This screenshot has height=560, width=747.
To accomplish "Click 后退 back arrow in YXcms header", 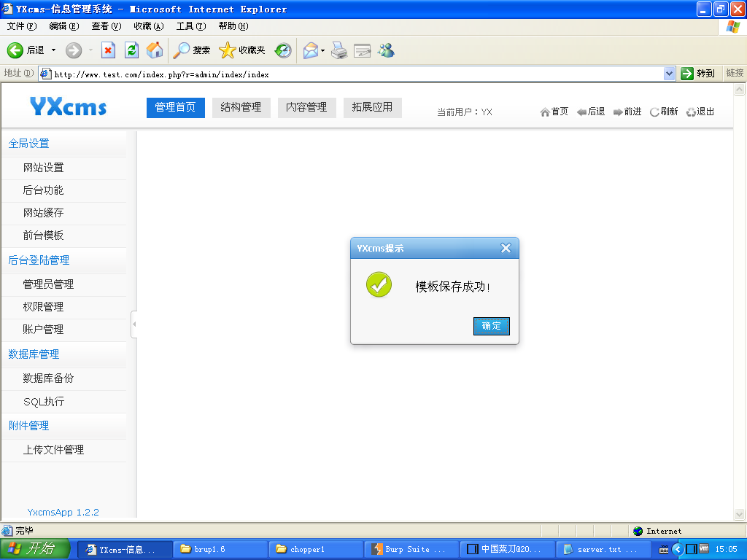I will 591,112.
